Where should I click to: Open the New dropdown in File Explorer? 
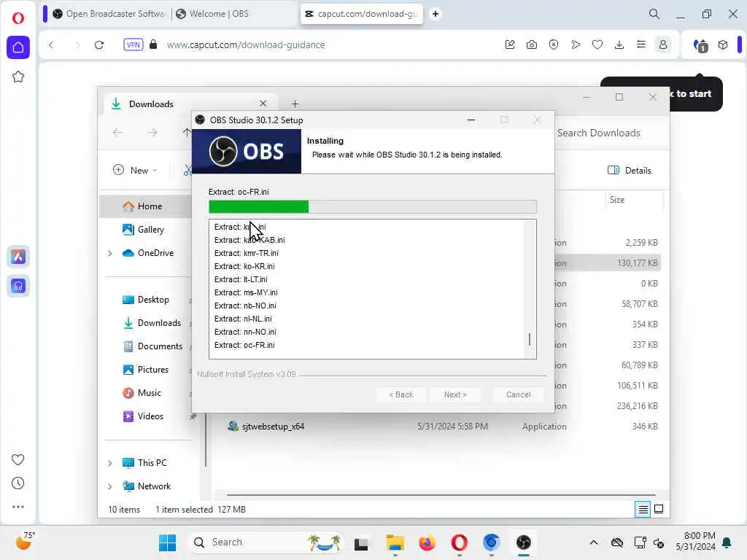click(x=135, y=171)
